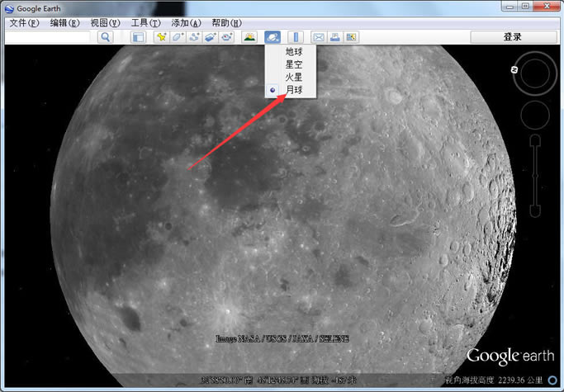
Task: Click the add image overlay icon
Action: [x=211, y=37]
